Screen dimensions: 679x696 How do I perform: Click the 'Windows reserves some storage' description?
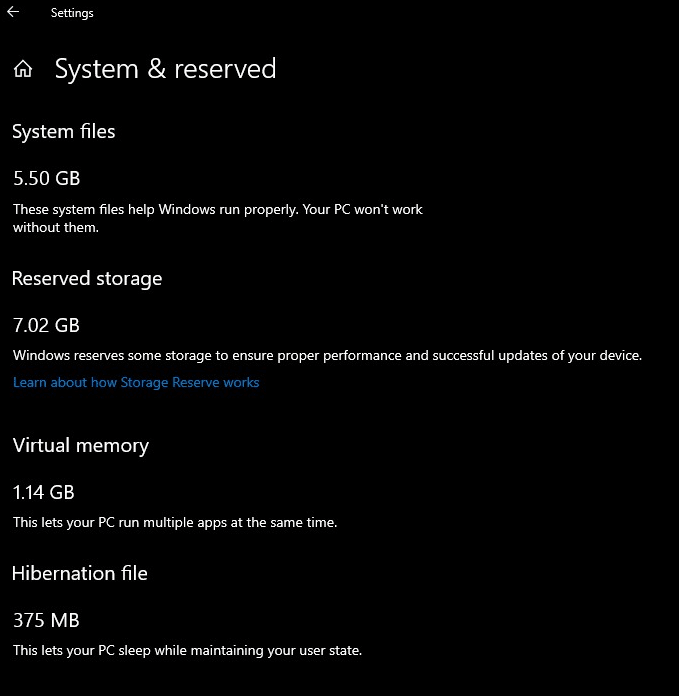click(x=120, y=355)
